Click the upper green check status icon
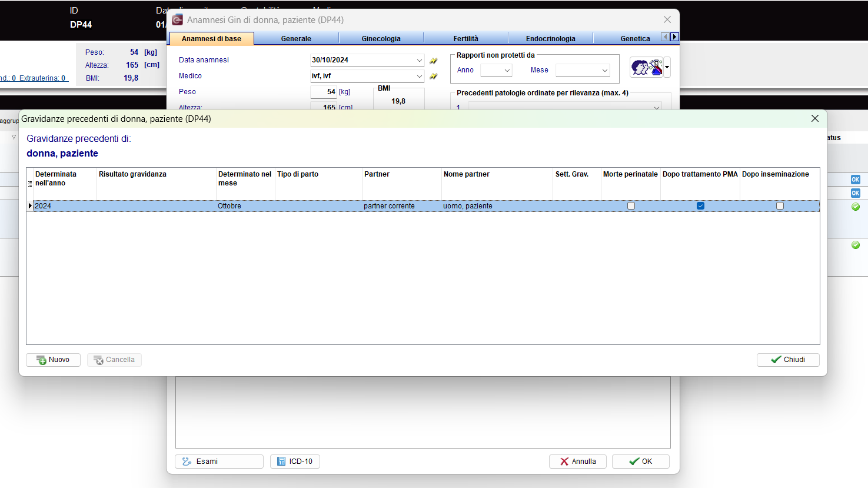 [x=856, y=207]
